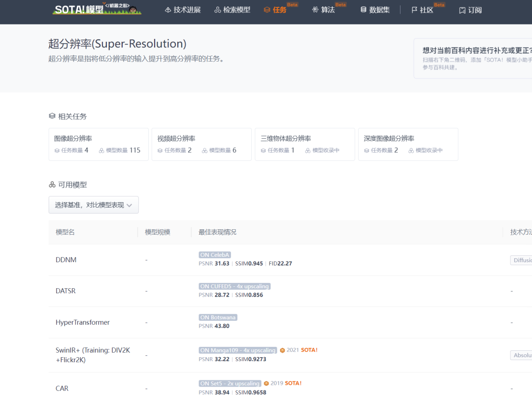Image resolution: width=532 pixels, height=399 pixels.
Task: Click PSNR 43.80 in HyperTransformer row
Action: tap(214, 326)
